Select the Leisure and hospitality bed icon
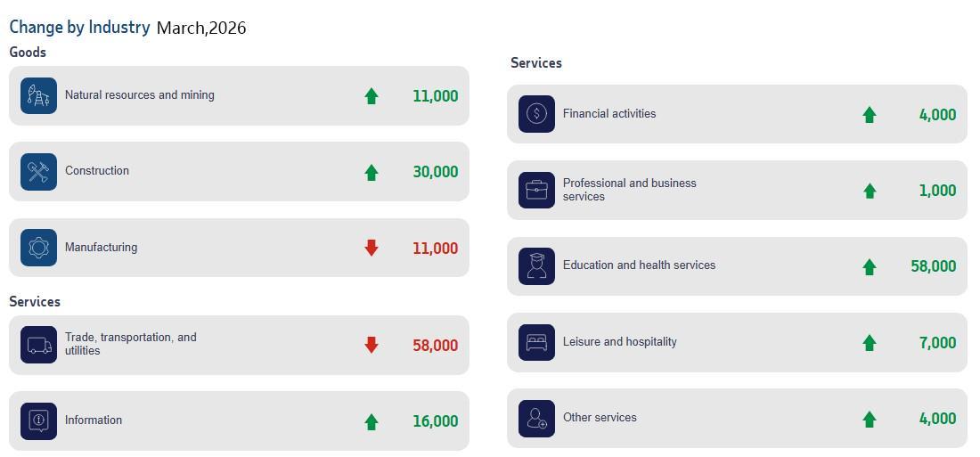 tap(536, 342)
